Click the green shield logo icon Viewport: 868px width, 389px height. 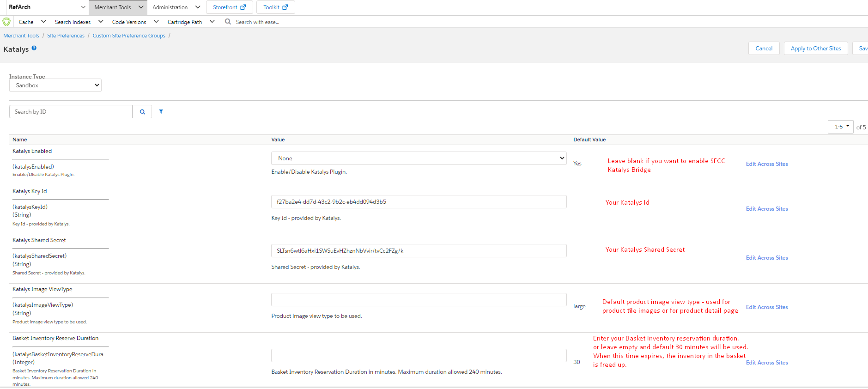coord(6,22)
